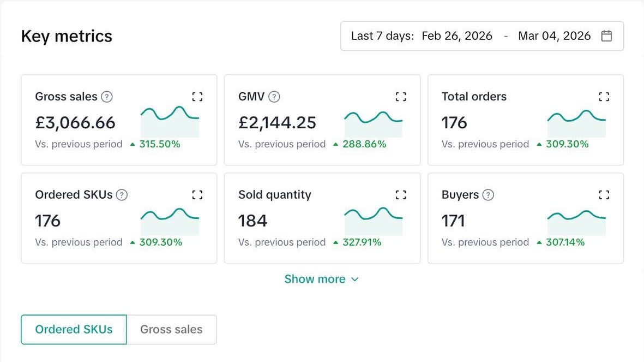Expand the Total orders card fullscreen icon
Image resolution: width=644 pixels, height=362 pixels.
[x=604, y=97]
